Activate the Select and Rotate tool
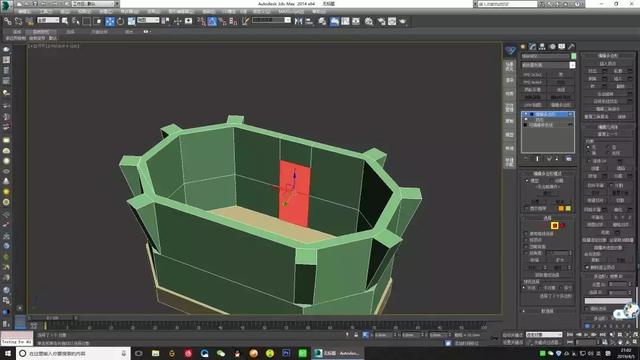 tap(120, 21)
